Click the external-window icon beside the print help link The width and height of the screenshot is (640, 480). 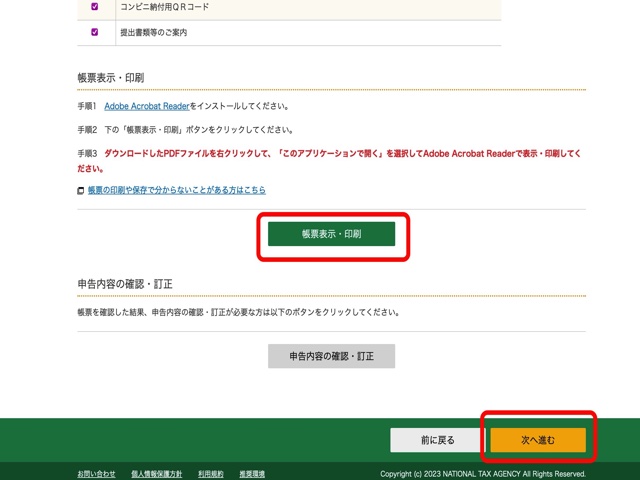pyautogui.click(x=81, y=190)
